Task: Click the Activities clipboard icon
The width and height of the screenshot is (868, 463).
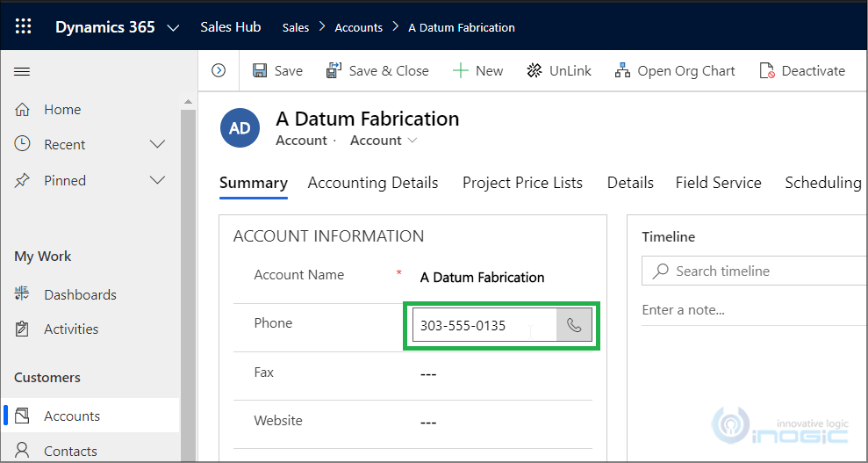Action: [x=22, y=329]
